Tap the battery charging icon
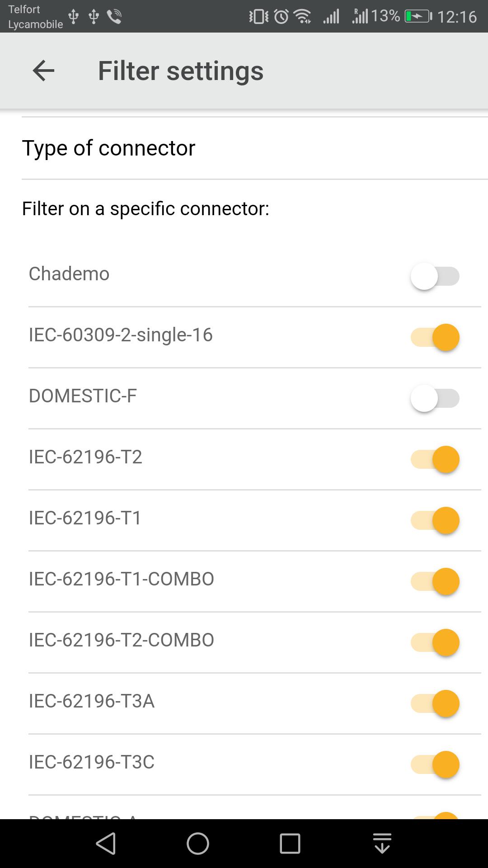Image resolution: width=488 pixels, height=868 pixels. 418,17
